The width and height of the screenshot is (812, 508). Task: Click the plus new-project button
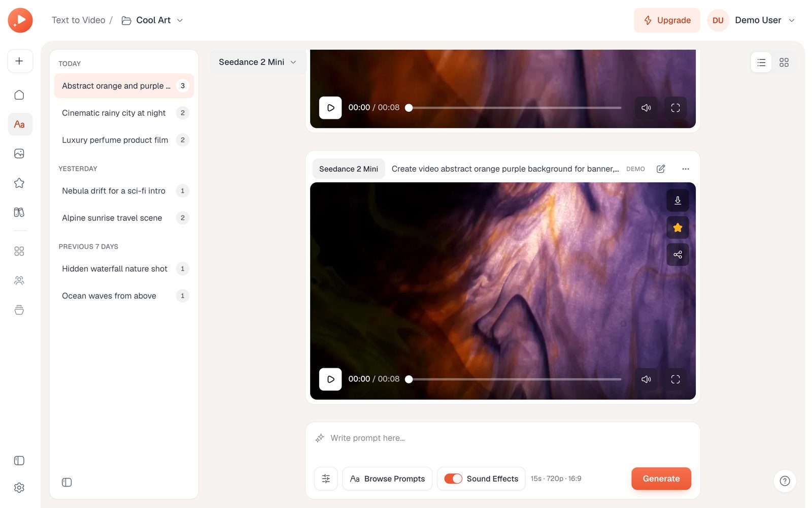[x=19, y=61]
